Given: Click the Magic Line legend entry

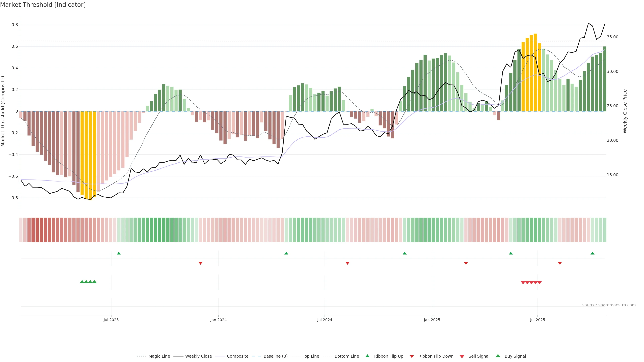Looking at the screenshot, I should click(159, 356).
